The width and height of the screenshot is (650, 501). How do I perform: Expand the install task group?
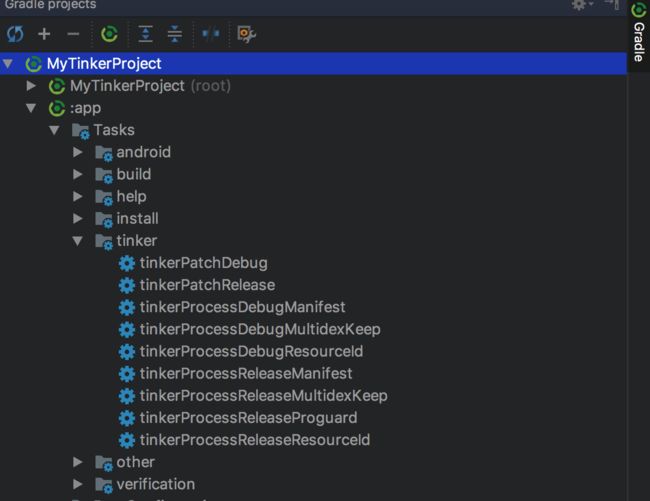78,218
